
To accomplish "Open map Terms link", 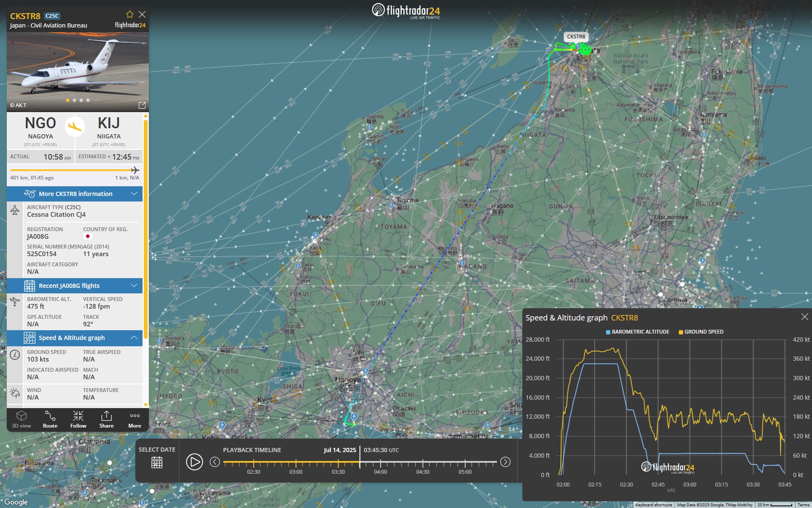I will [803, 505].
